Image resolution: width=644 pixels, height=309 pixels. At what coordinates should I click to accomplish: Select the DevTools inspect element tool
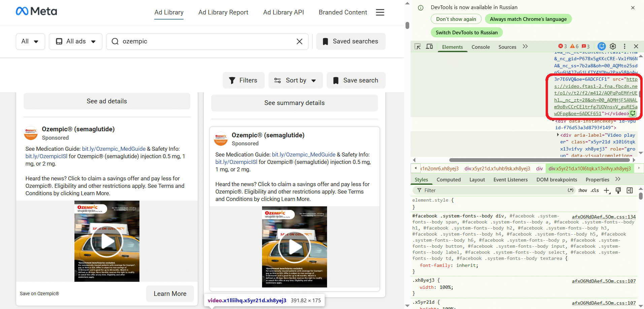pos(418,46)
